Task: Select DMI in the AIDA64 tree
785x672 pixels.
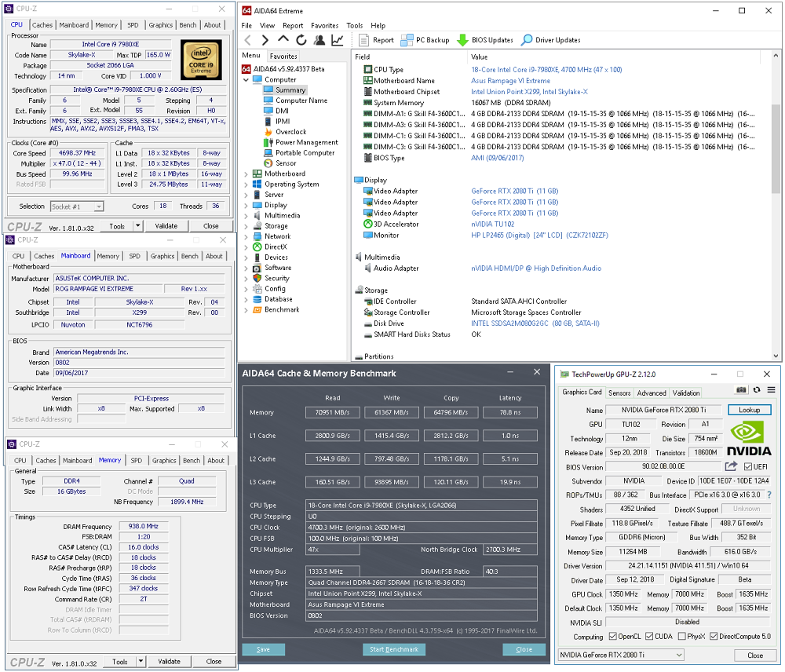Action: [282, 111]
